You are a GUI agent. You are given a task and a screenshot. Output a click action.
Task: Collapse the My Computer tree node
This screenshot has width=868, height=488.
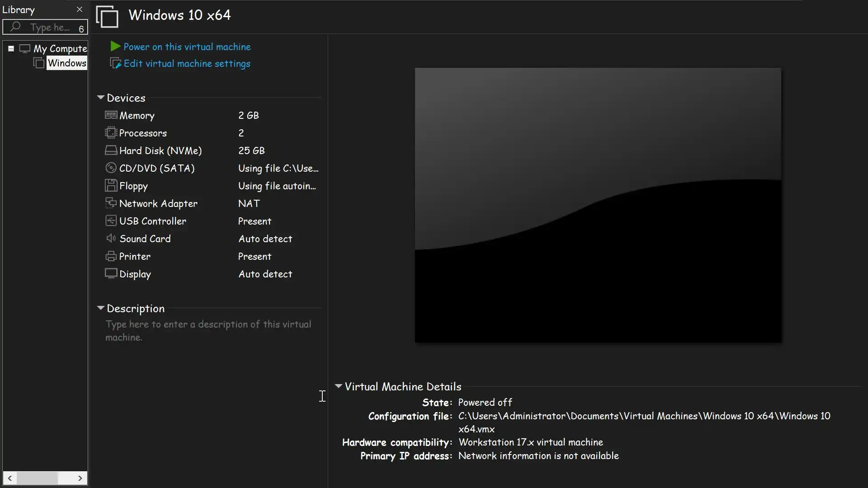(11, 48)
